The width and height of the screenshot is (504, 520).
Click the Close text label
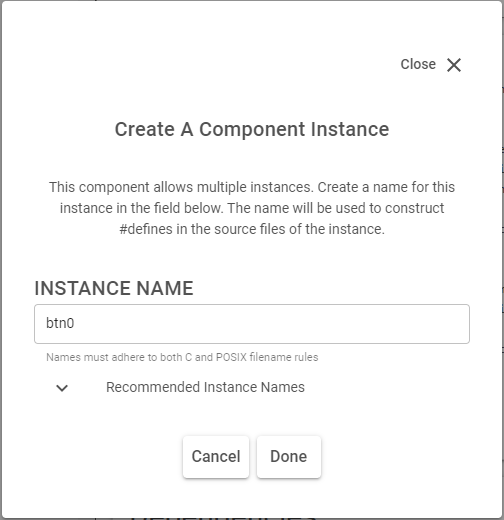pos(418,64)
